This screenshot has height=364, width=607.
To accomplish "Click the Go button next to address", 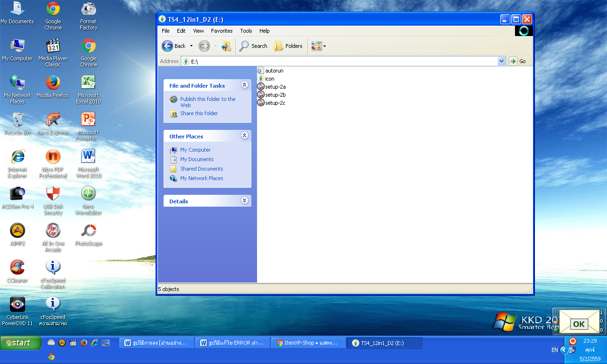I will 517,61.
